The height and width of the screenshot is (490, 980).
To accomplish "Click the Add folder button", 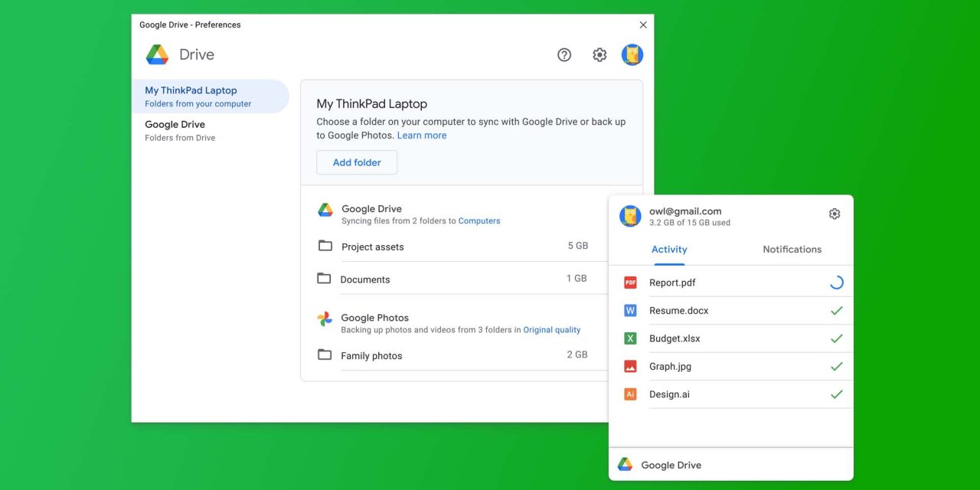I will (357, 162).
